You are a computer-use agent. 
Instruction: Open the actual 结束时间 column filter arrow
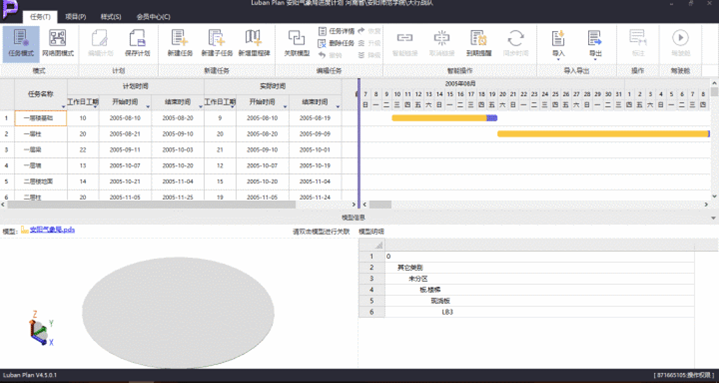(338, 107)
